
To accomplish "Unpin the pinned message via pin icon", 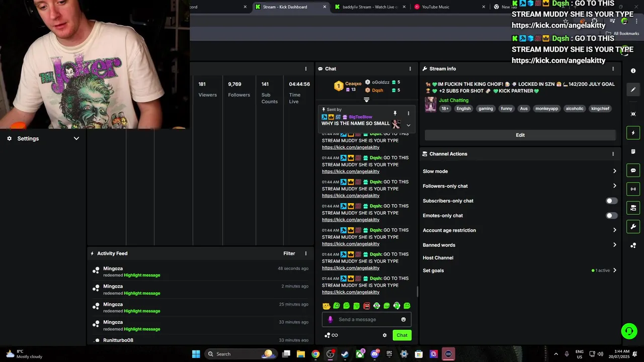I will 395,113.
